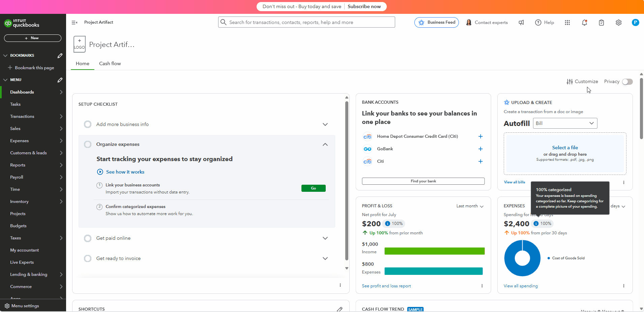
Task: Click the green Go button
Action: pos(313,188)
